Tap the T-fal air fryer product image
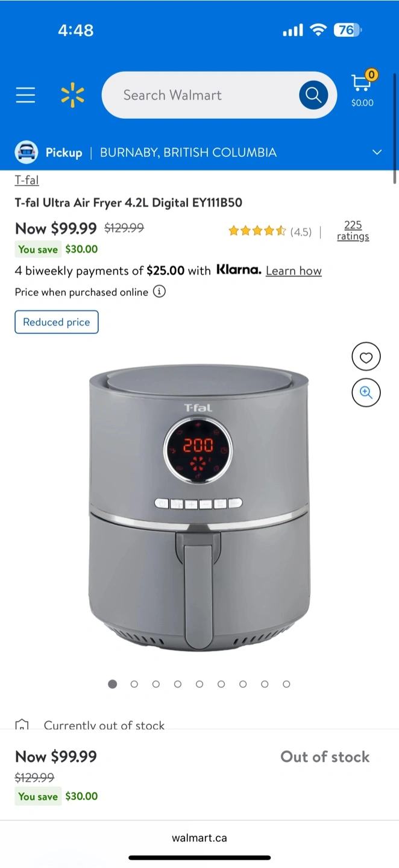Screen dimensions: 399x868 [x=199, y=507]
